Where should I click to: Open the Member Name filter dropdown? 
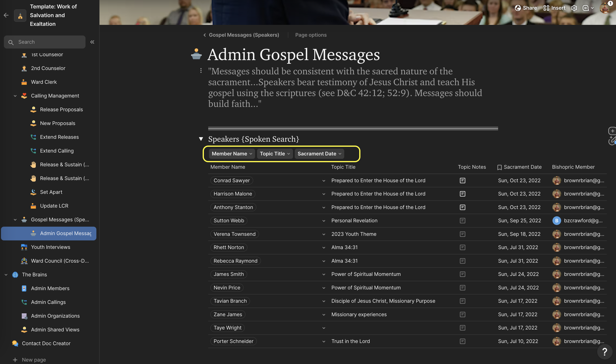232,154
